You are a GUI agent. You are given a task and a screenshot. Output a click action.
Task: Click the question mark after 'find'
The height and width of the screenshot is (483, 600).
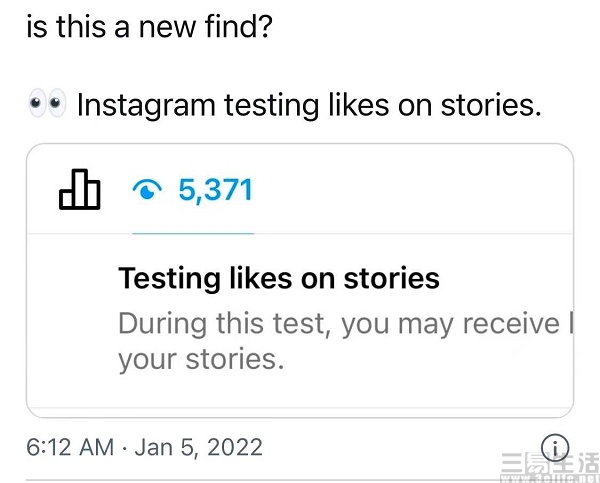point(264,26)
